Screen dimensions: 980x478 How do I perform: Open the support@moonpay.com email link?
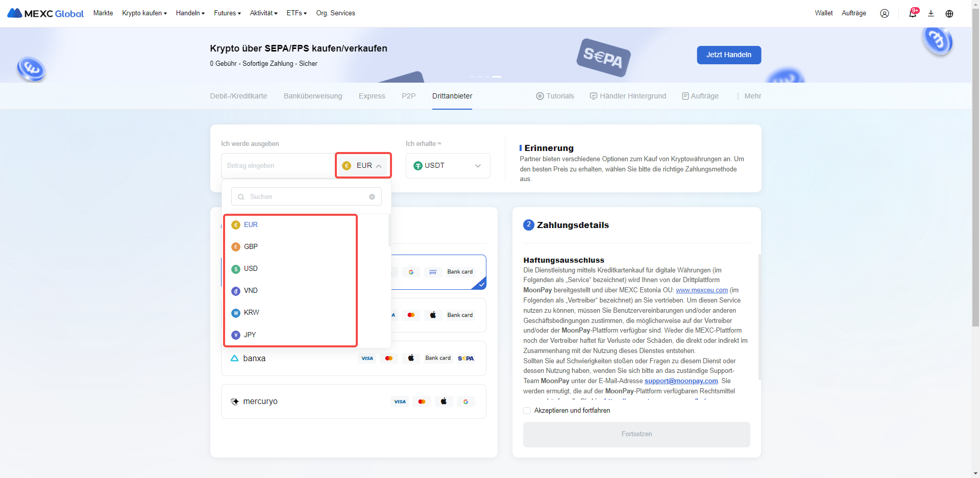tap(681, 381)
